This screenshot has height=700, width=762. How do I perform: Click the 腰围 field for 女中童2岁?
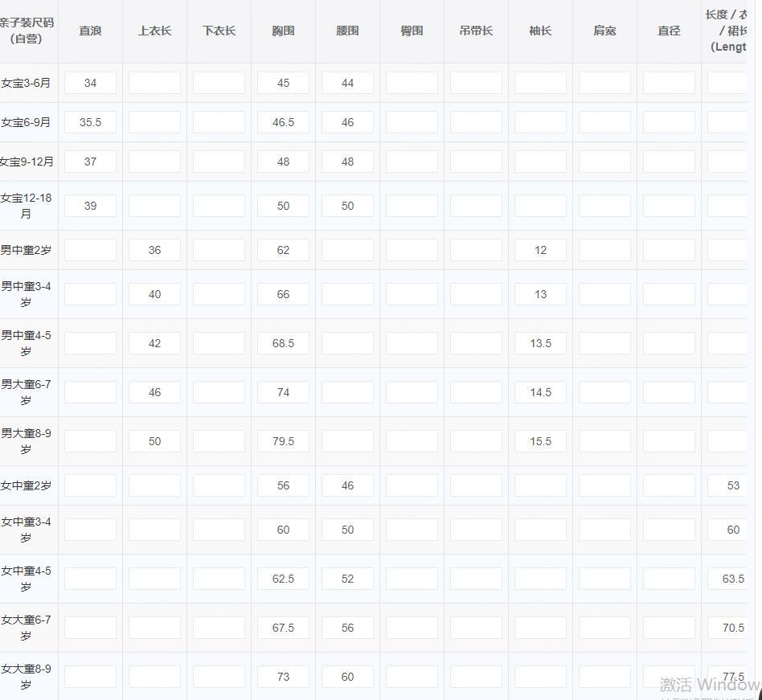pos(347,485)
